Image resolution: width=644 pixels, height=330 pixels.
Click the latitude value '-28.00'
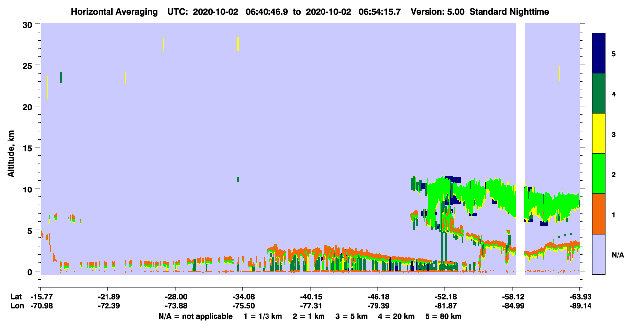pyautogui.click(x=175, y=297)
